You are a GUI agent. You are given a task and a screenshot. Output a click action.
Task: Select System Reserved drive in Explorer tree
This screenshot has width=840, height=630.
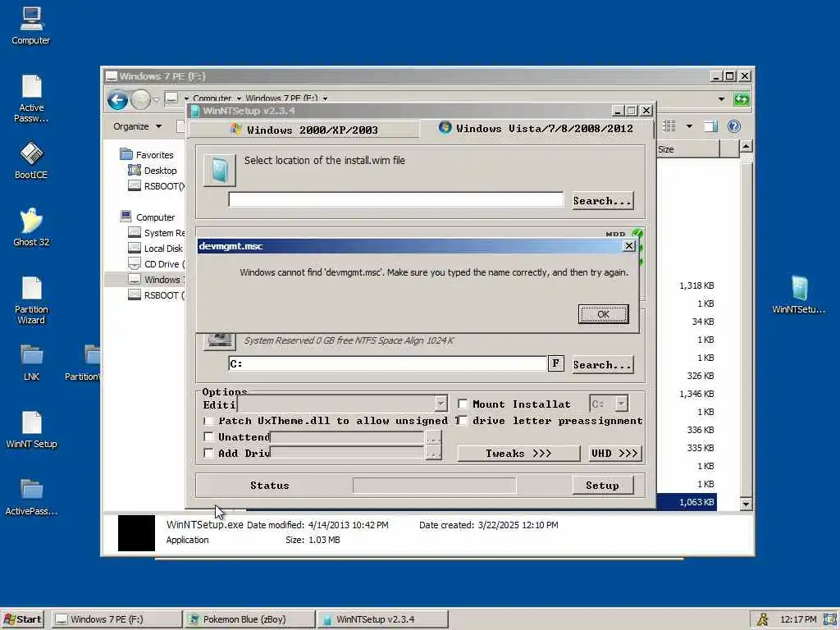157,233
